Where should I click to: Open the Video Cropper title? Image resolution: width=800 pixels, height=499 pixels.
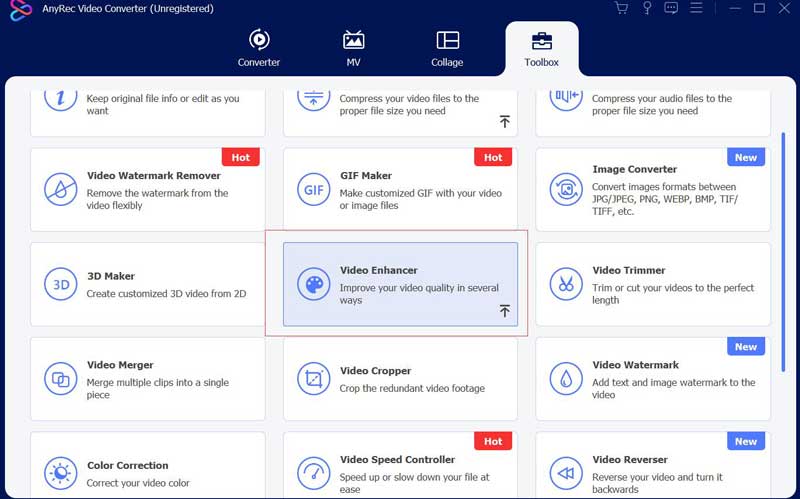tap(376, 371)
